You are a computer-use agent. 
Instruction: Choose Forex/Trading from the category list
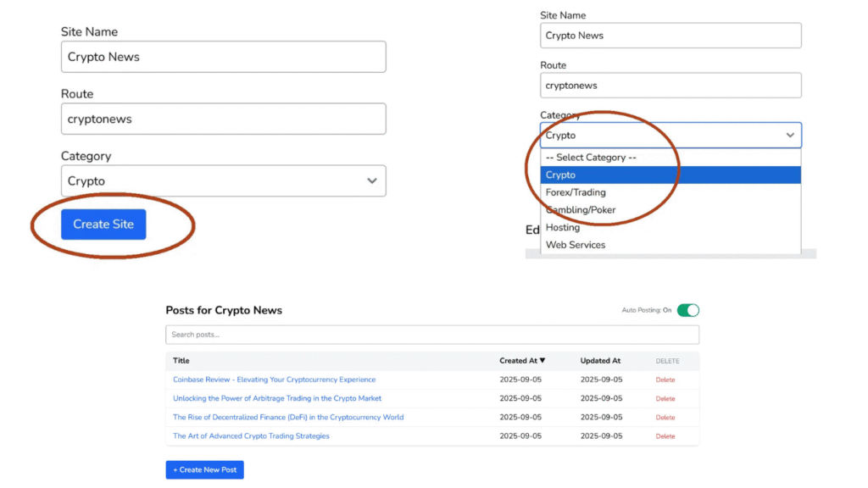576,192
